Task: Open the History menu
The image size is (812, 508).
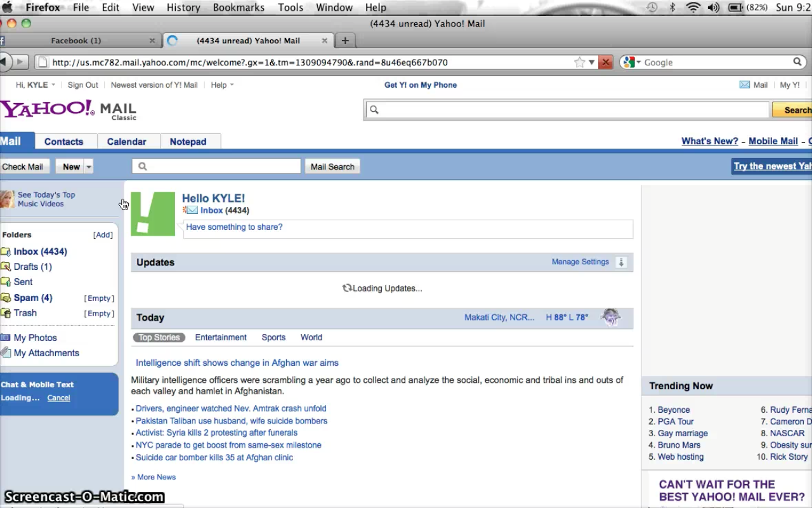Action: pyautogui.click(x=183, y=8)
